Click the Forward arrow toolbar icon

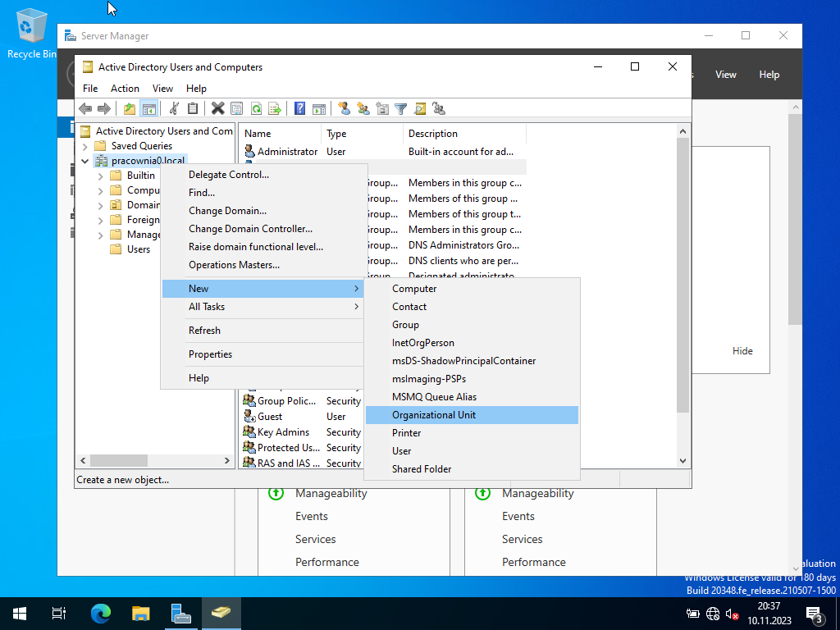pyautogui.click(x=104, y=109)
